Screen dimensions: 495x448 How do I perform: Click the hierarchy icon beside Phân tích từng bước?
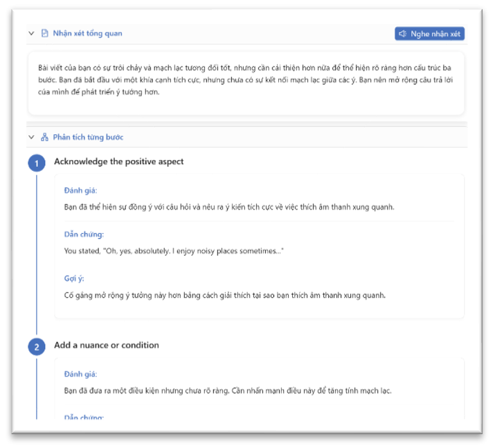click(44, 137)
